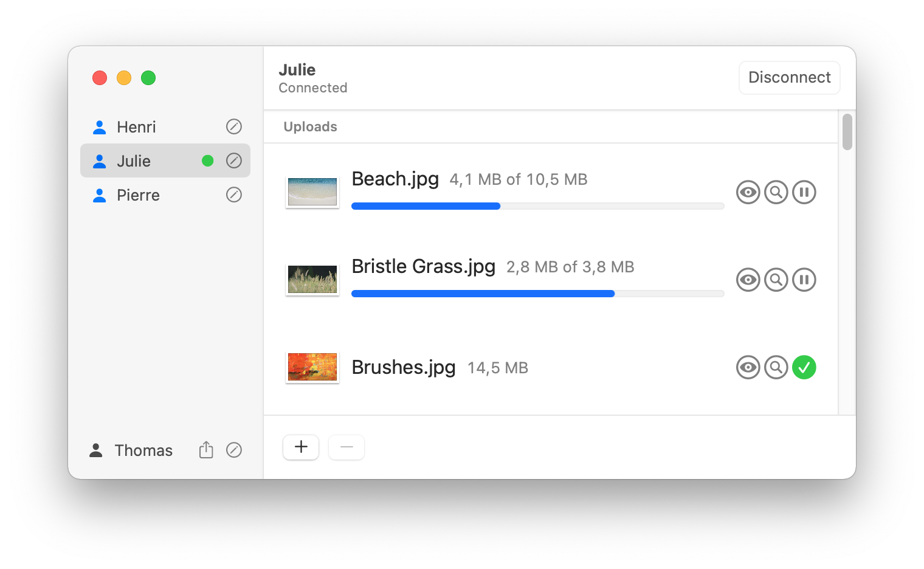924x569 pixels.
Task: Click Henri's blue person icon
Action: click(99, 127)
